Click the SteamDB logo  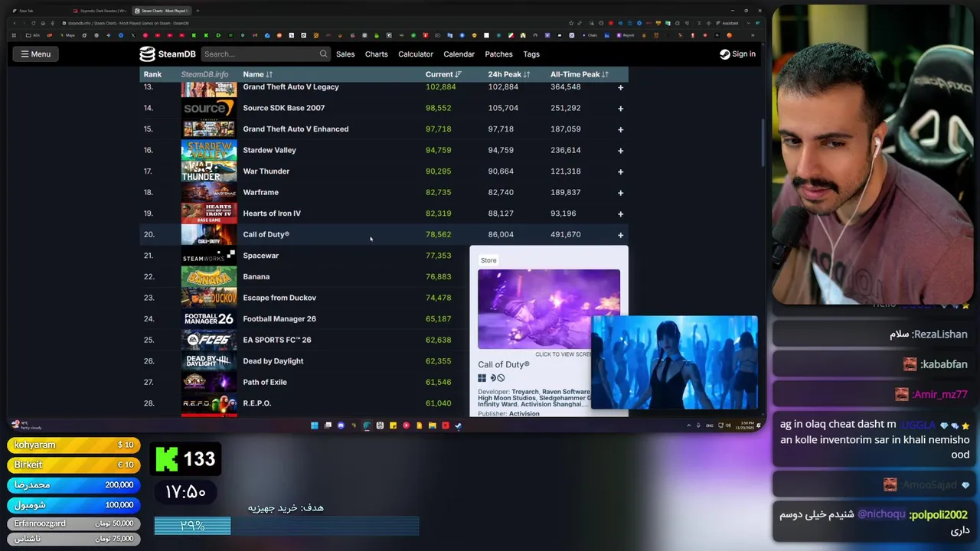point(167,54)
